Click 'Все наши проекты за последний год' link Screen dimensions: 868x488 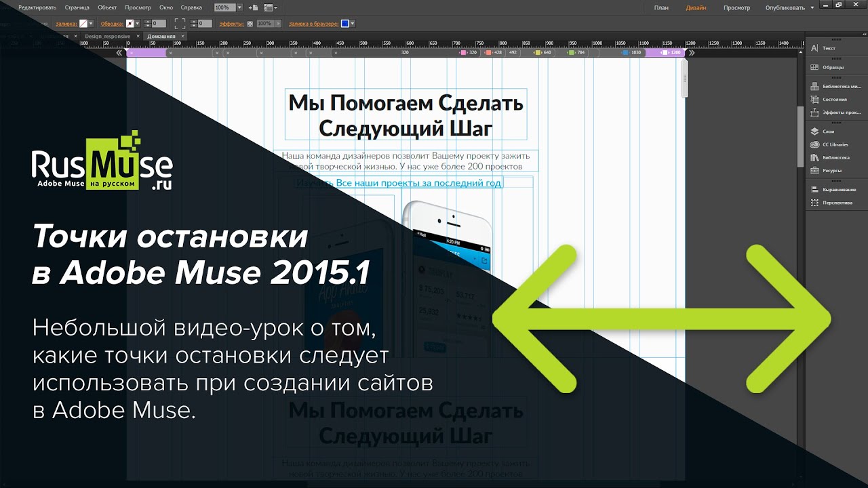pos(418,183)
